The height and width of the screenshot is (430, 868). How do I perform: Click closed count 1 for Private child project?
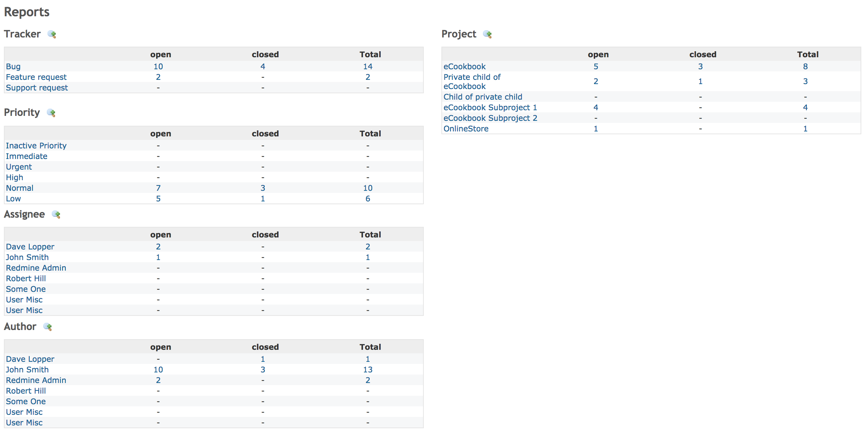[x=700, y=81]
